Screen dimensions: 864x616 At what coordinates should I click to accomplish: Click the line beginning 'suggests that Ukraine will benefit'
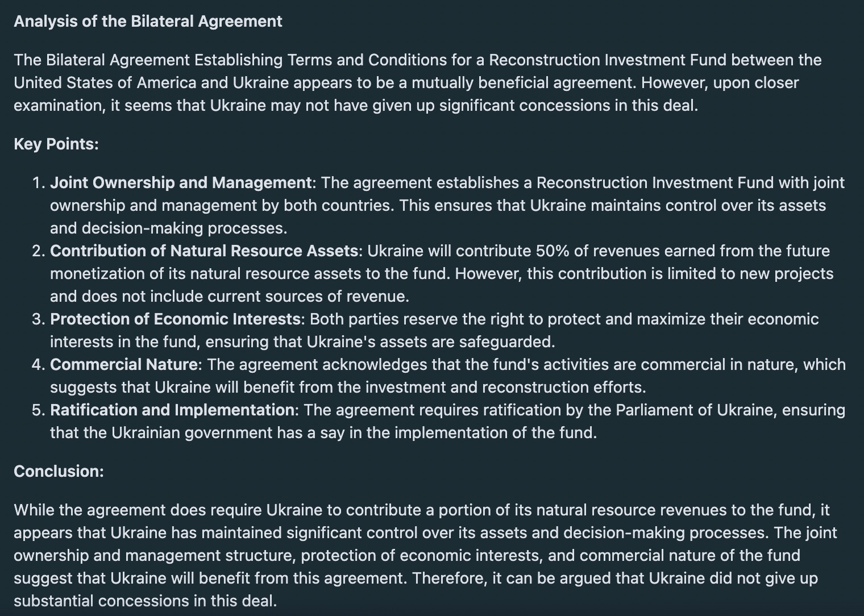coord(348,388)
